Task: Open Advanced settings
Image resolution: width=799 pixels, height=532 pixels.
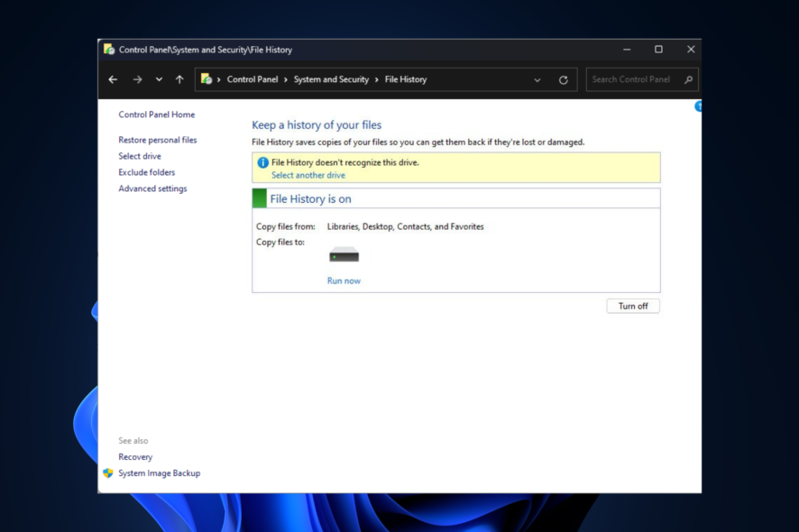Action: pos(153,188)
